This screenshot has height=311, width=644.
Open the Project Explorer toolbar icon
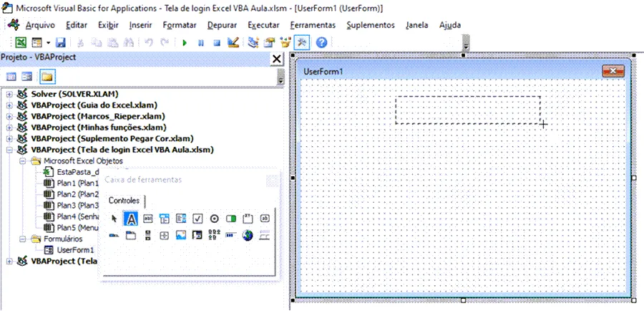253,42
